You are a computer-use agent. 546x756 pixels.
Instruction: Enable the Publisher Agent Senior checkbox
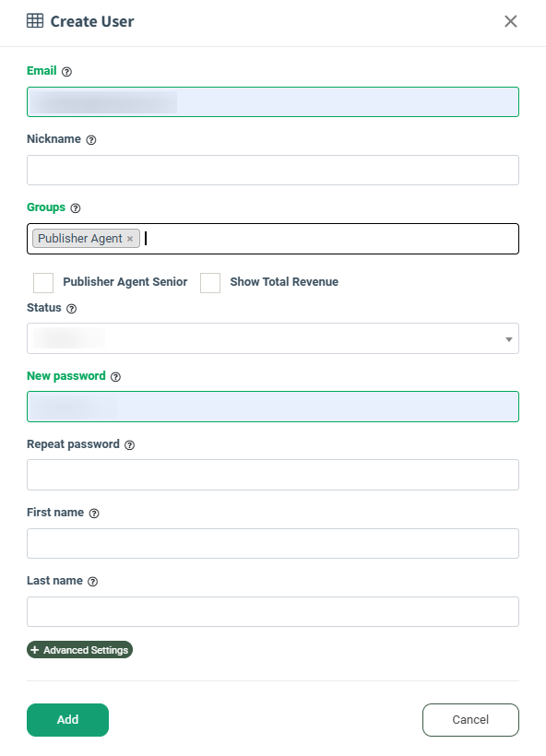43,282
